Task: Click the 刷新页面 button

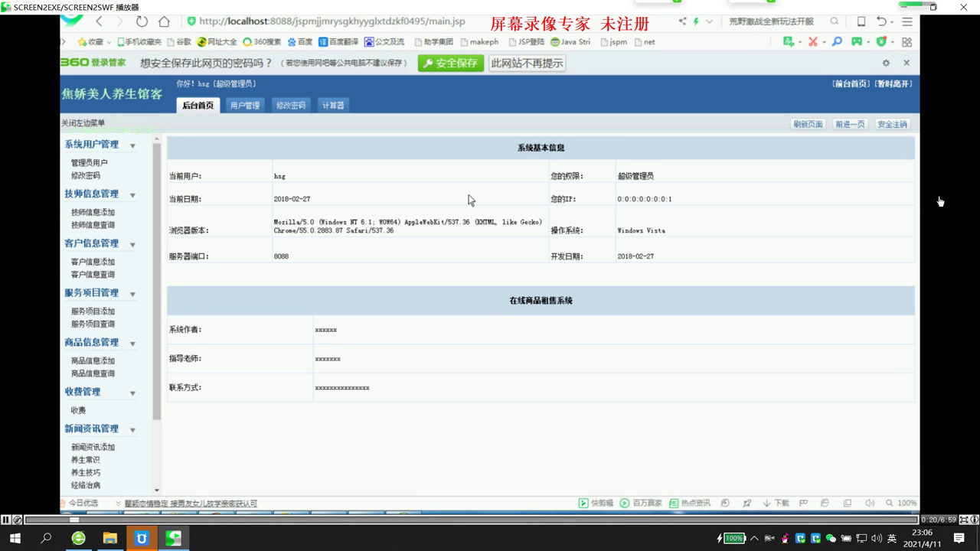Action: pyautogui.click(x=808, y=124)
